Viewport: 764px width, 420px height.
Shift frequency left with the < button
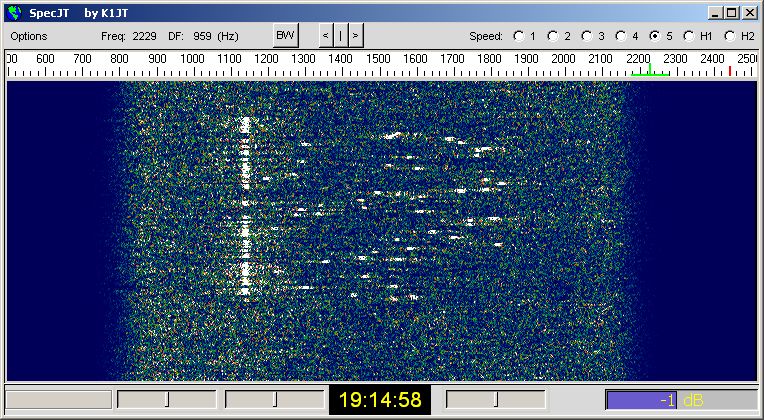[x=325, y=36]
